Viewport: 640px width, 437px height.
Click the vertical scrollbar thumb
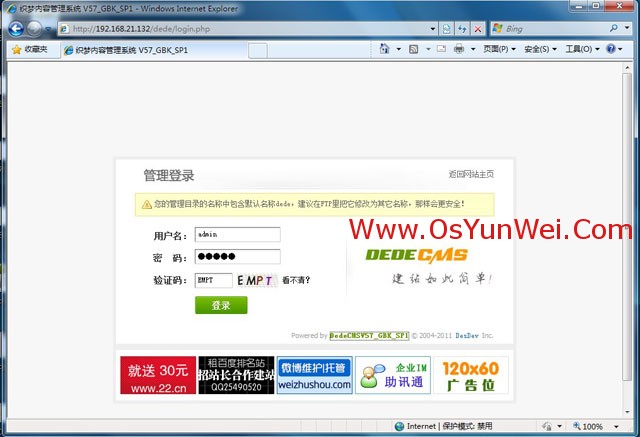[x=627, y=227]
